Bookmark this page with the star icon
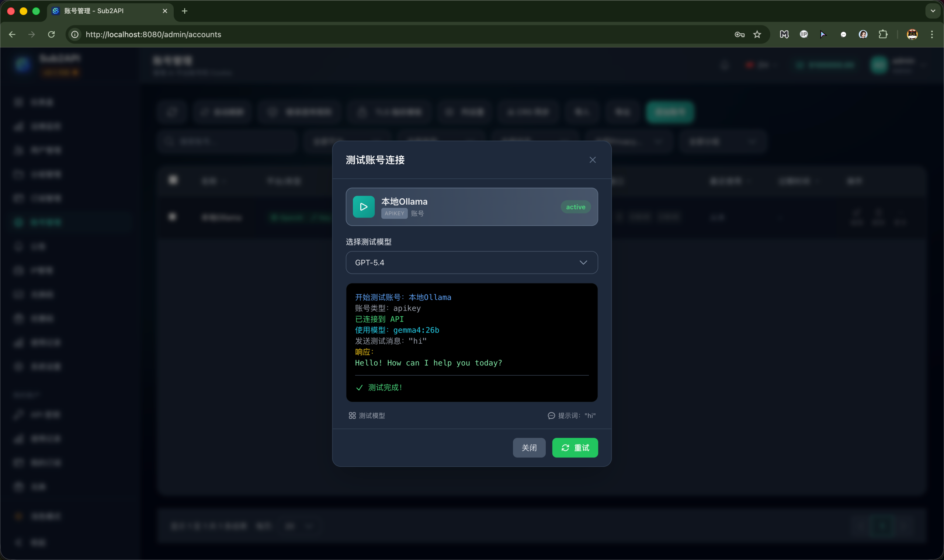The image size is (944, 560). click(757, 34)
